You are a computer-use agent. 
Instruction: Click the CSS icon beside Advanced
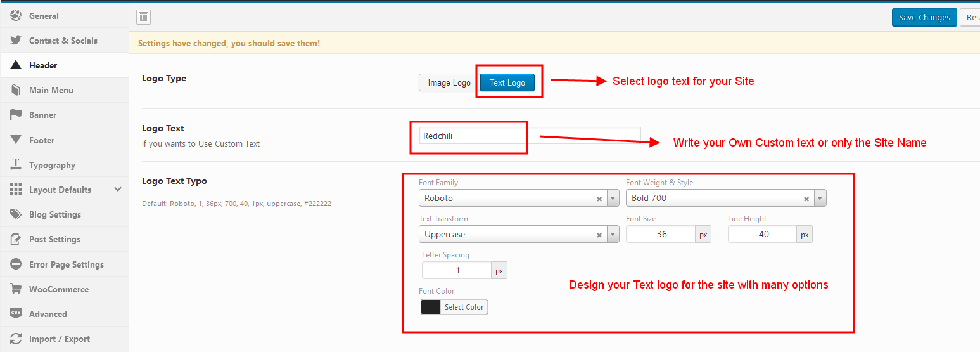16,314
